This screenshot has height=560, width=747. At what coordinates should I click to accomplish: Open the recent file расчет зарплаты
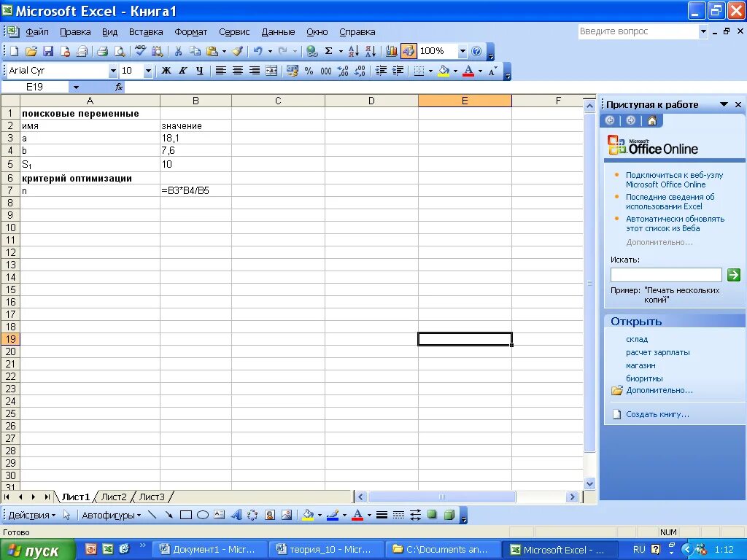(657, 352)
